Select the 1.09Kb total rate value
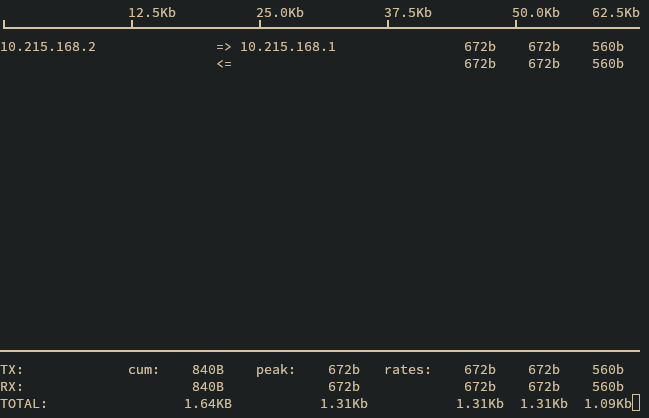 click(608, 404)
